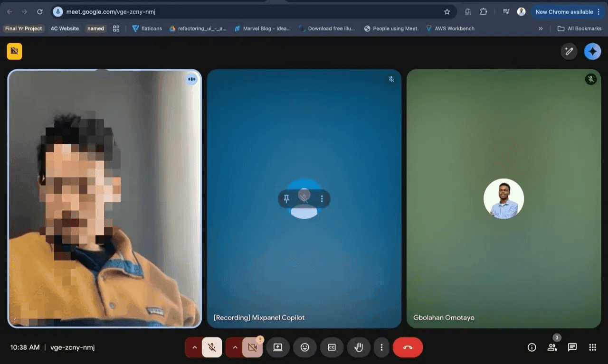This screenshot has height=364, width=608.
Task: Open the bookmark apps grid icon
Action: pos(116,28)
